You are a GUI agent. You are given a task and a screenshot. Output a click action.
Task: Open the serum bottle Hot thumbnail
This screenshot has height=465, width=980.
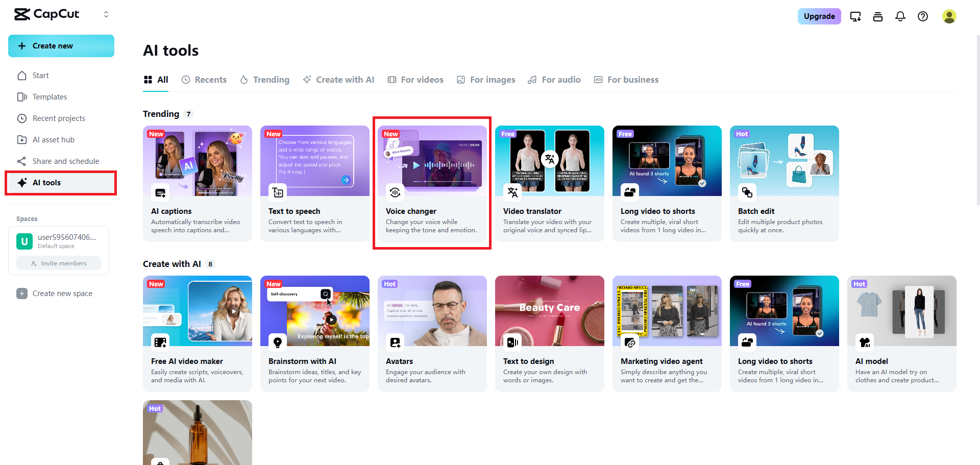[x=198, y=432]
